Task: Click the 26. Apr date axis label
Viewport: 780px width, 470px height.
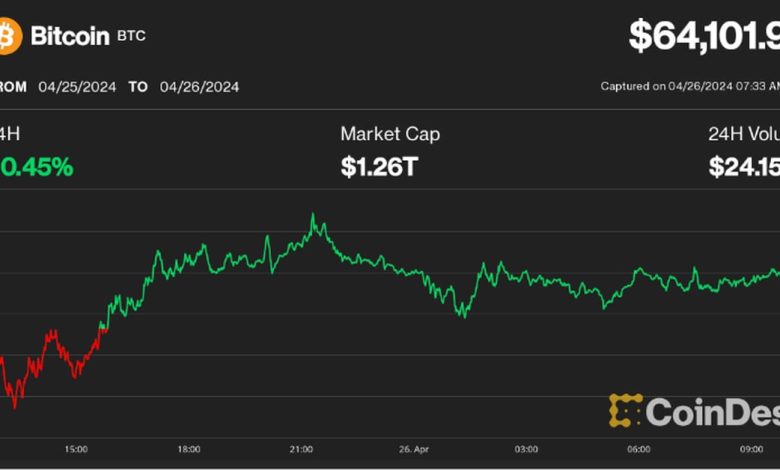Action: click(x=413, y=448)
